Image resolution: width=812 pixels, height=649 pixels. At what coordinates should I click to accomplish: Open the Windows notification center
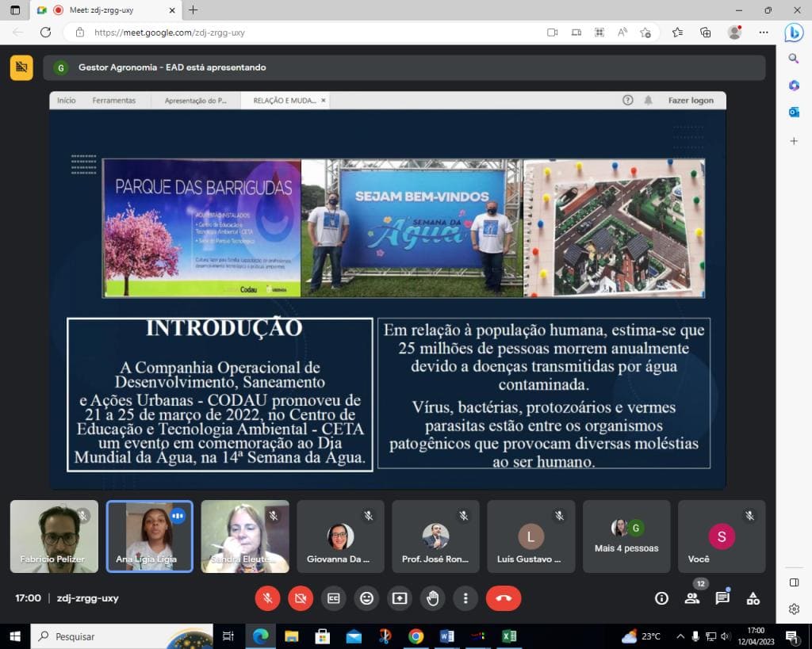(x=792, y=636)
